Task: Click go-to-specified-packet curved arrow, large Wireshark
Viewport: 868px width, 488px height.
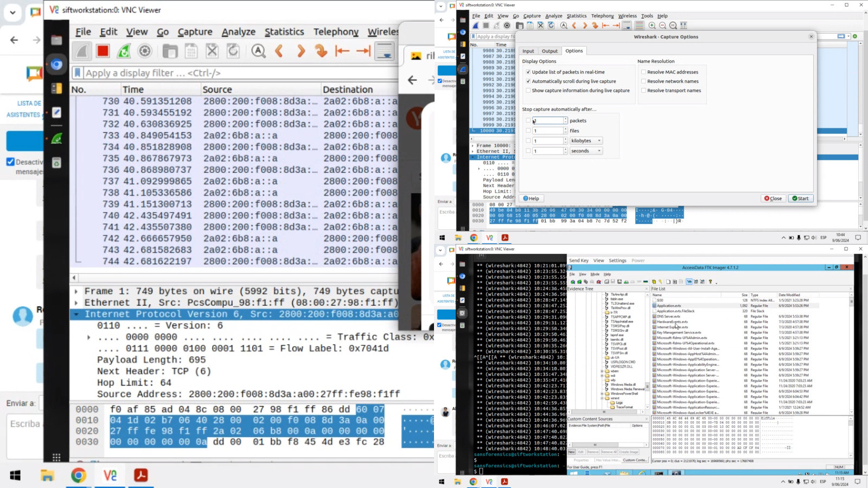Action: click(321, 51)
